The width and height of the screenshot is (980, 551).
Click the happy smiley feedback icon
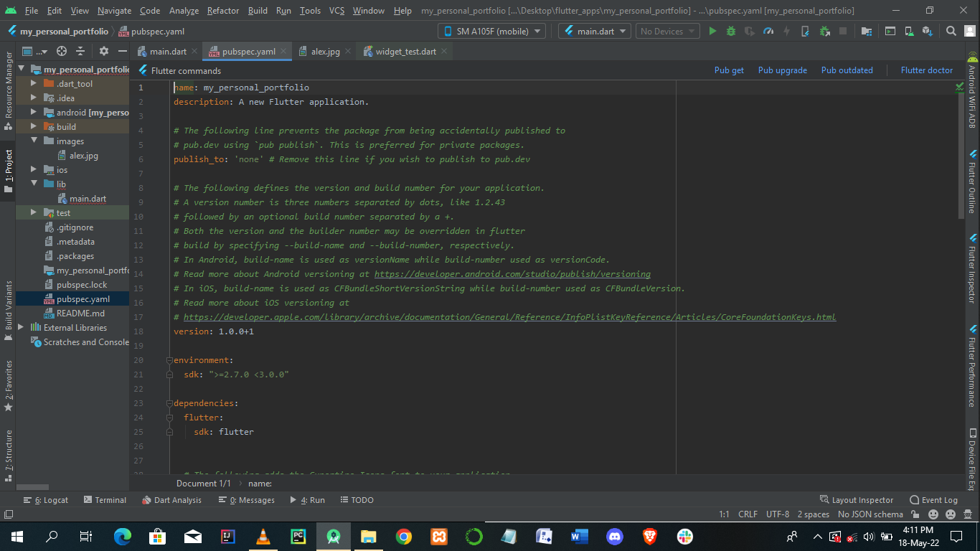pyautogui.click(x=933, y=514)
